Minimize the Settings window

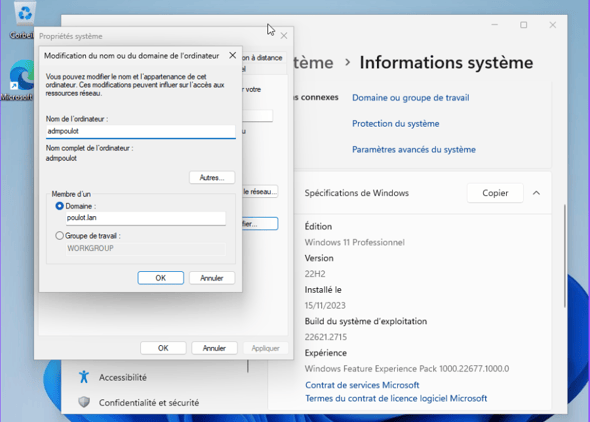point(495,25)
